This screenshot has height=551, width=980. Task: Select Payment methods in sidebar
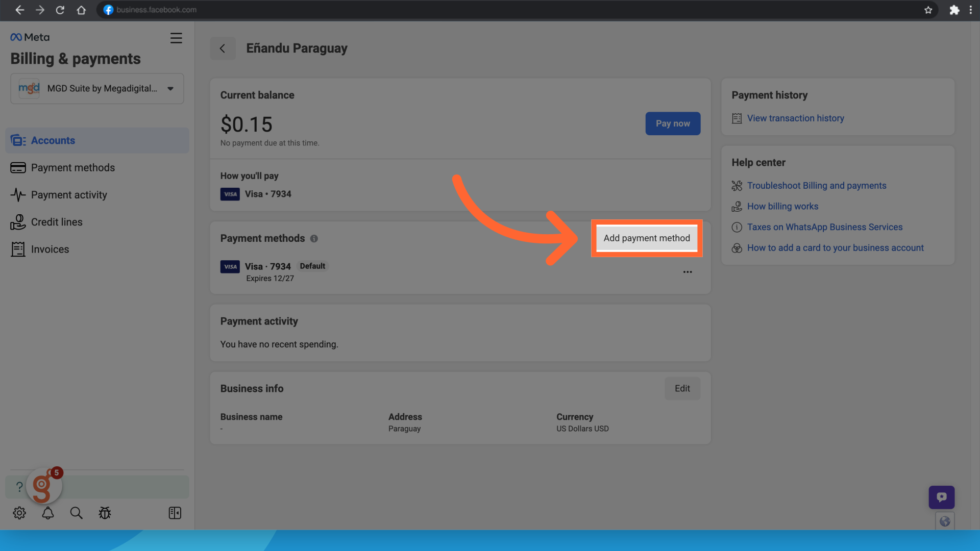(x=72, y=168)
